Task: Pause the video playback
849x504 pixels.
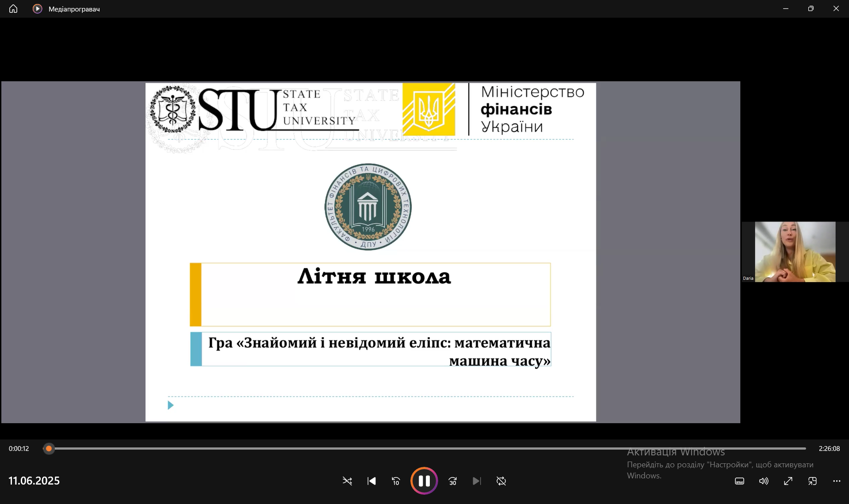Action: click(424, 481)
